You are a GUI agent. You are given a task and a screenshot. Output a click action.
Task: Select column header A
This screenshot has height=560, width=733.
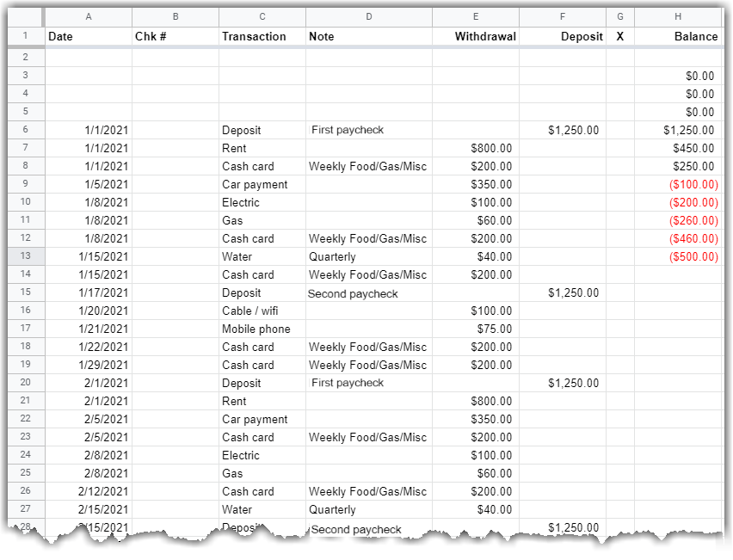[89, 15]
